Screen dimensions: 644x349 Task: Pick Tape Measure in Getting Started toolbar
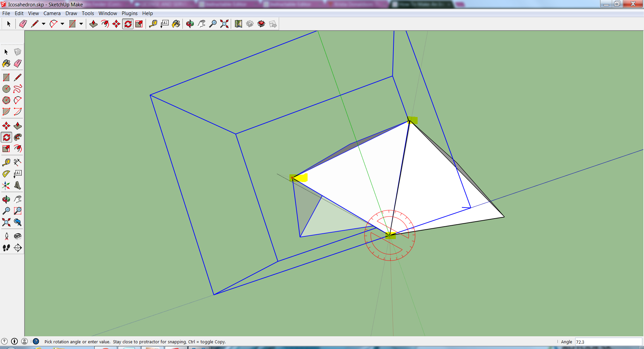[153, 24]
